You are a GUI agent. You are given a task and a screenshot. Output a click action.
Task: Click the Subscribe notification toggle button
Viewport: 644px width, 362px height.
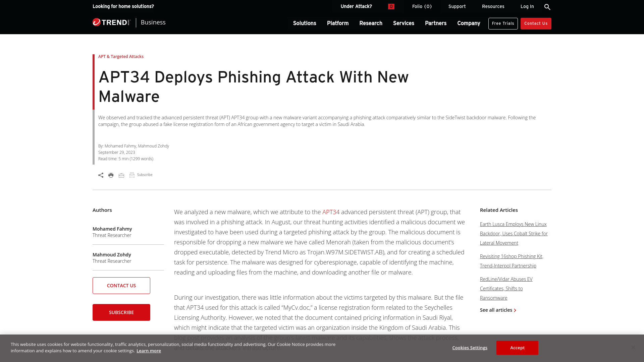pyautogui.click(x=141, y=175)
